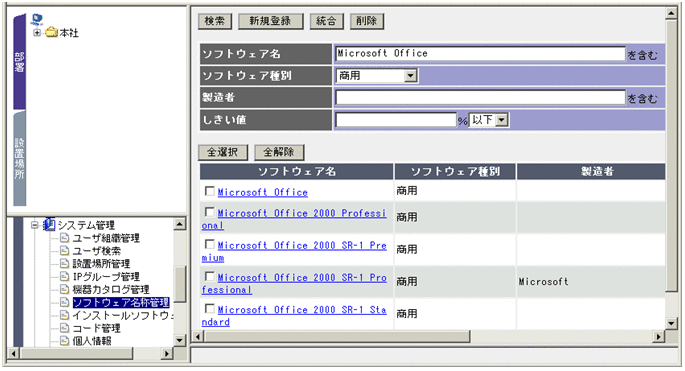The image size is (685, 371).
Task: Click the main panel horizontal scrollbar thumb
Action: pos(337,336)
